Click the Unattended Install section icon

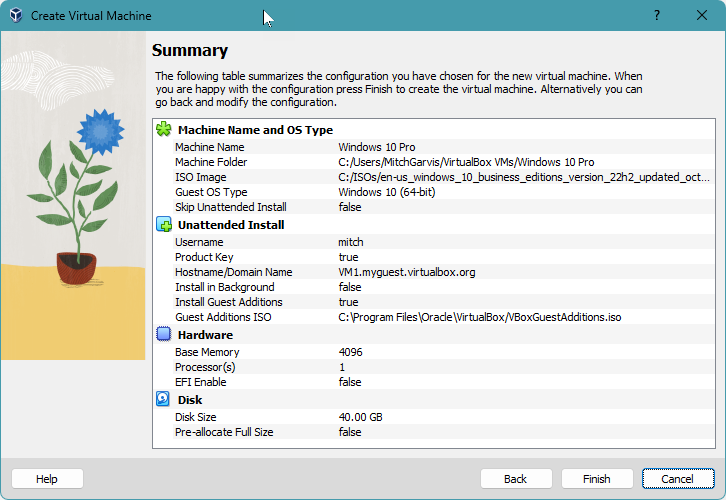[164, 225]
